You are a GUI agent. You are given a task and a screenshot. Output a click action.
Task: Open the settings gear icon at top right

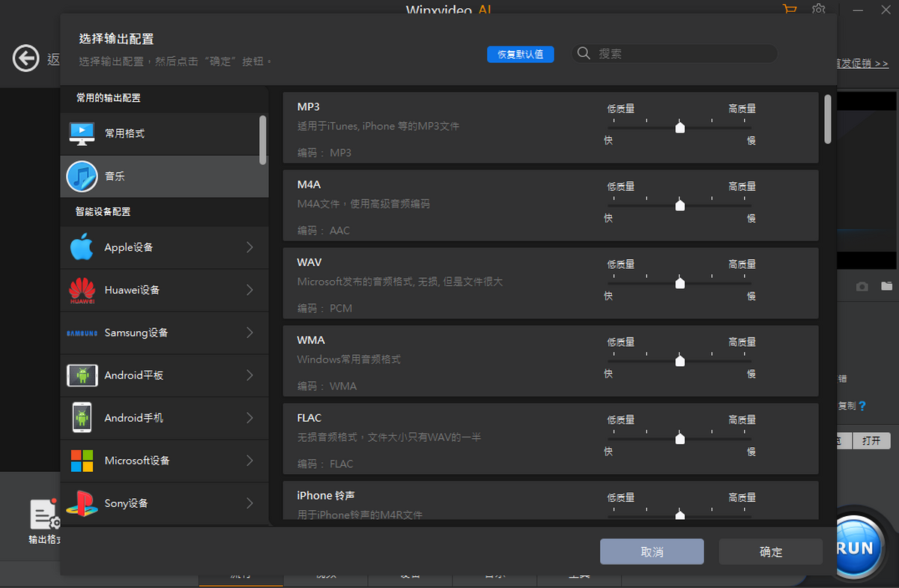click(819, 10)
